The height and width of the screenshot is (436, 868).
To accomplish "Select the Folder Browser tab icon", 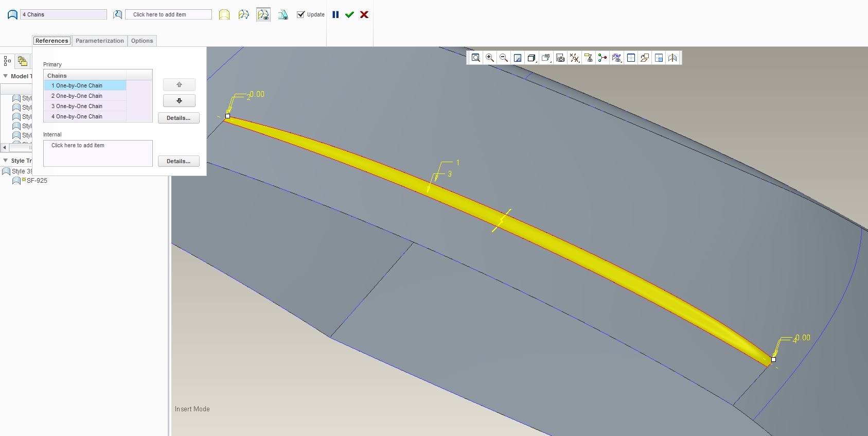I will click(x=22, y=61).
